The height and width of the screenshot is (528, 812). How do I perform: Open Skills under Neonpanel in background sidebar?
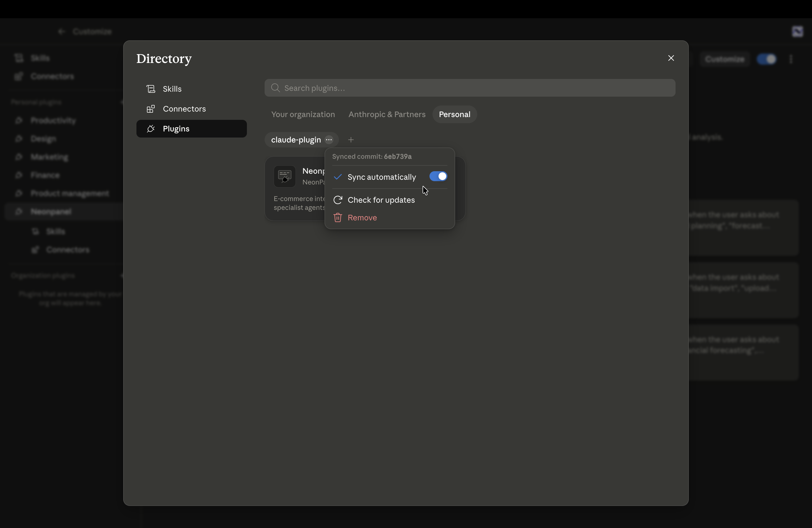[x=56, y=232]
